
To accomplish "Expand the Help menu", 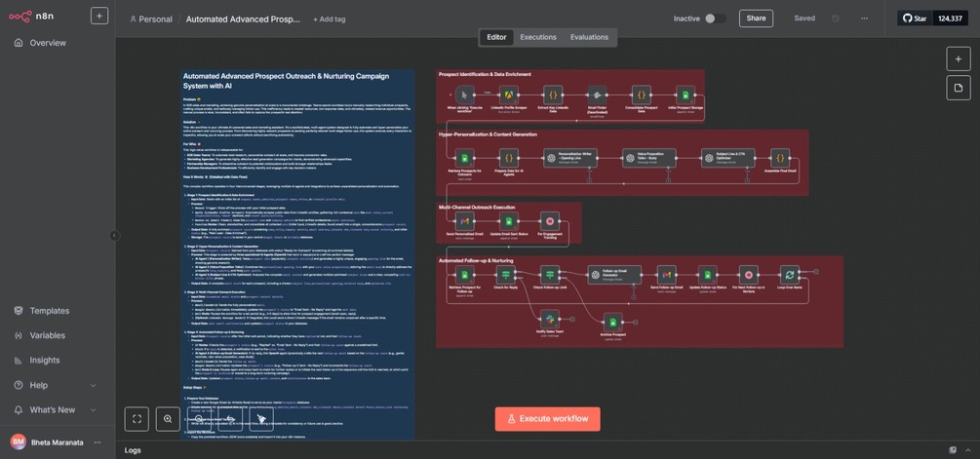I will (x=58, y=385).
